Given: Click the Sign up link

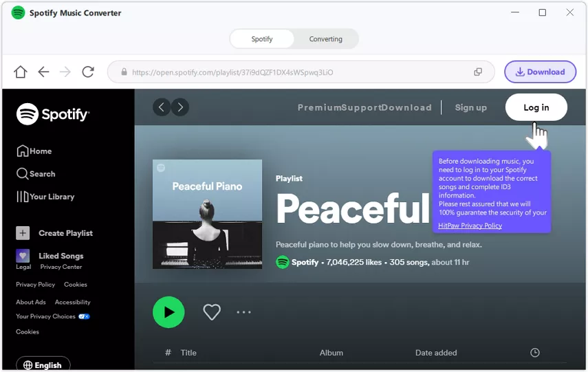Looking at the screenshot, I should point(470,107).
